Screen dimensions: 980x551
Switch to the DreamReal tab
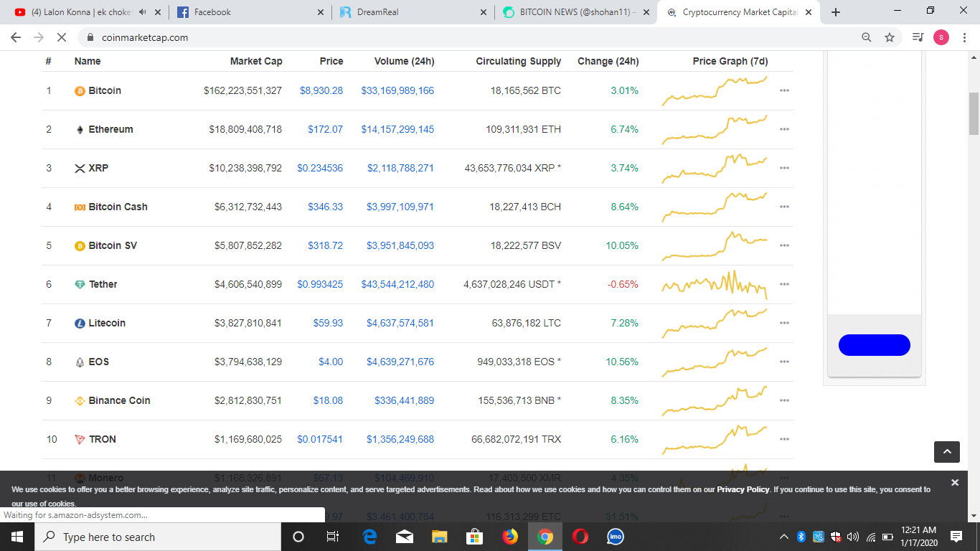click(x=414, y=12)
